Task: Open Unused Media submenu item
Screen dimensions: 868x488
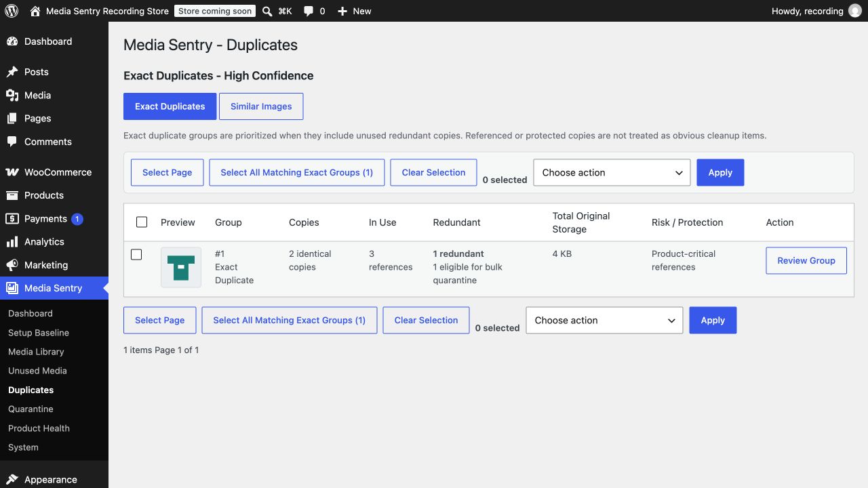Action: [37, 371]
